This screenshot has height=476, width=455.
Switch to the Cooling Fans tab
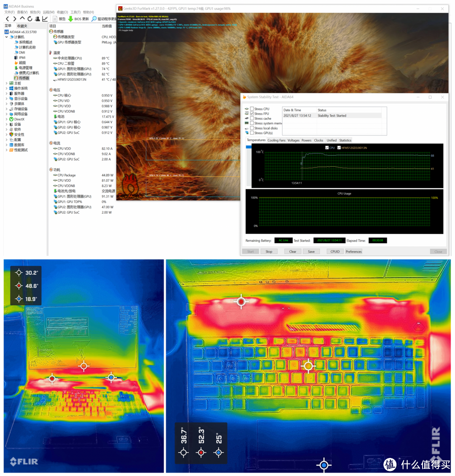pos(276,140)
